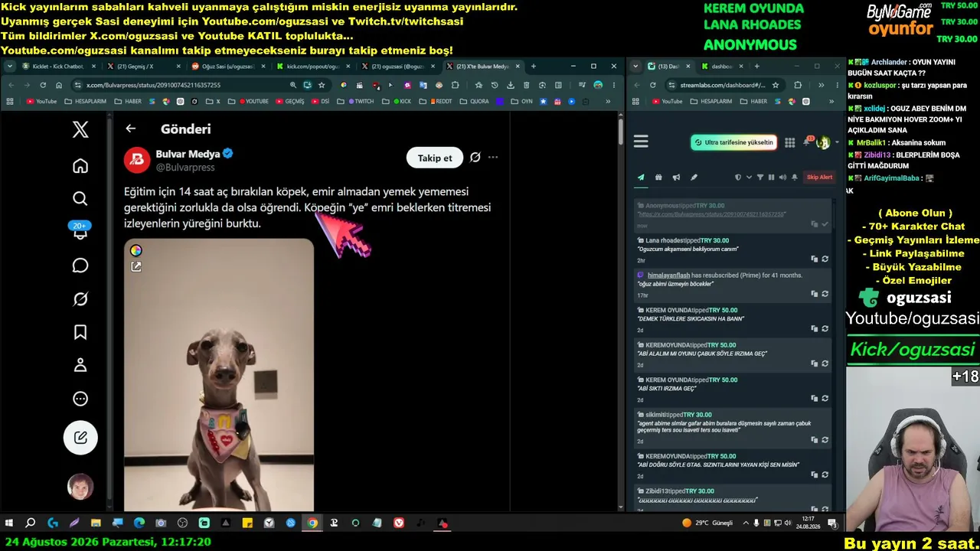Expand the chevron next to shield icon

point(749,178)
